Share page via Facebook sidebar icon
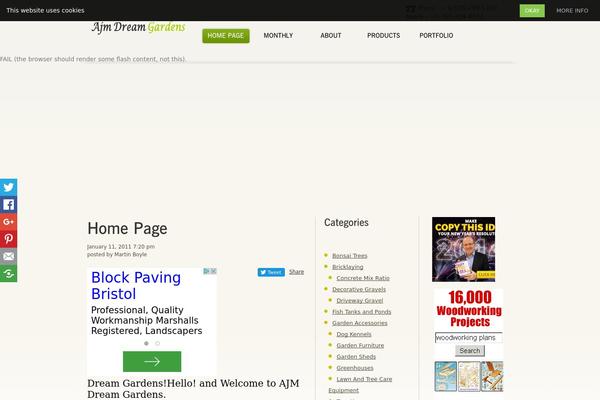 (x=8, y=204)
